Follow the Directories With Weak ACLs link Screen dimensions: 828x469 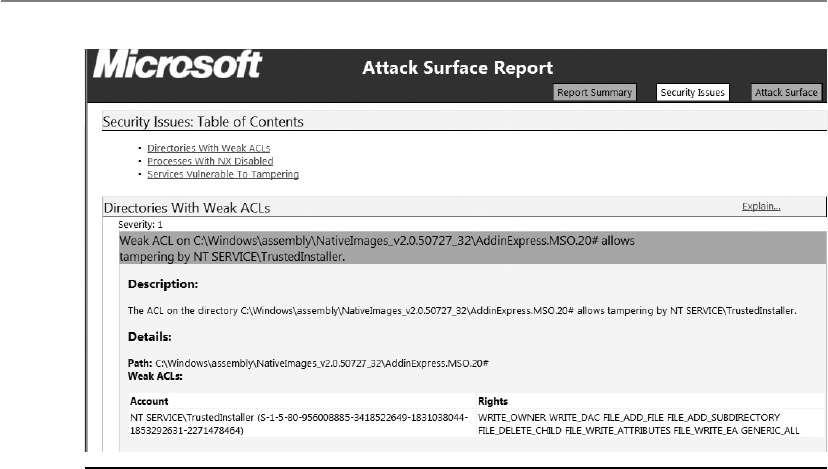pos(209,148)
